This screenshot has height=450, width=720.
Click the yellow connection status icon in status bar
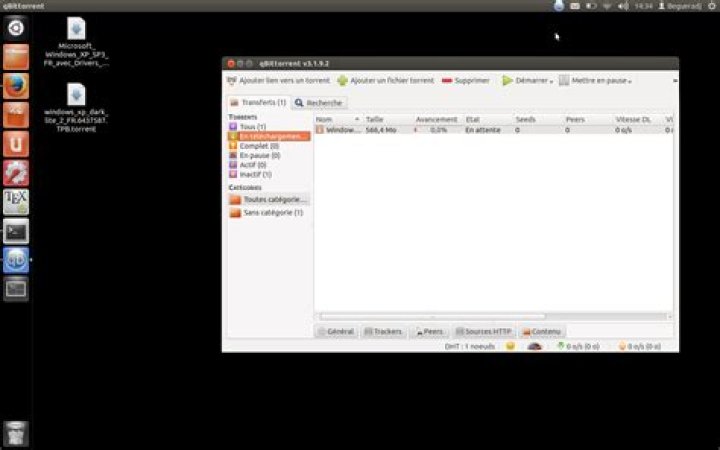[x=510, y=346]
